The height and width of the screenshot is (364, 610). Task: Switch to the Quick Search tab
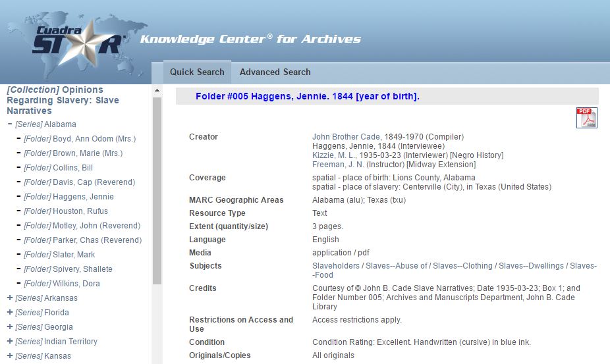coord(197,72)
